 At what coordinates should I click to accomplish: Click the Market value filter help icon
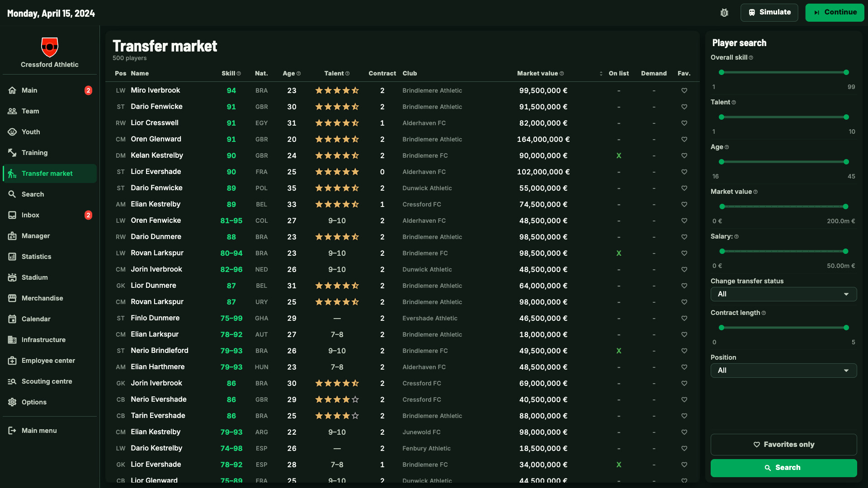click(x=755, y=192)
